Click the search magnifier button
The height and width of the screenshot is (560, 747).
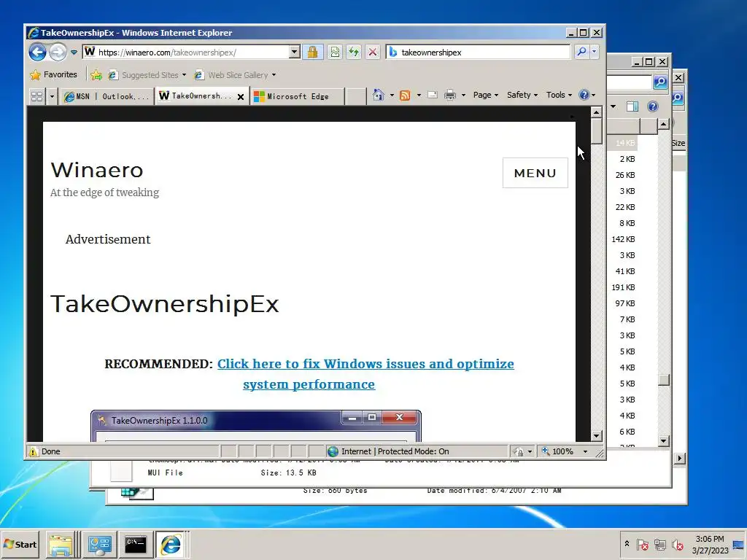pos(581,52)
